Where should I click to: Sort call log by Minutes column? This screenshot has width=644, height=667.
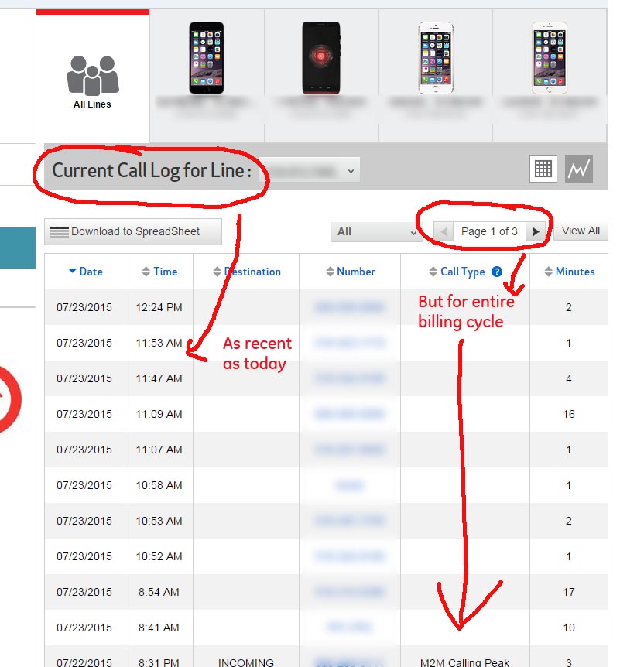(569, 272)
